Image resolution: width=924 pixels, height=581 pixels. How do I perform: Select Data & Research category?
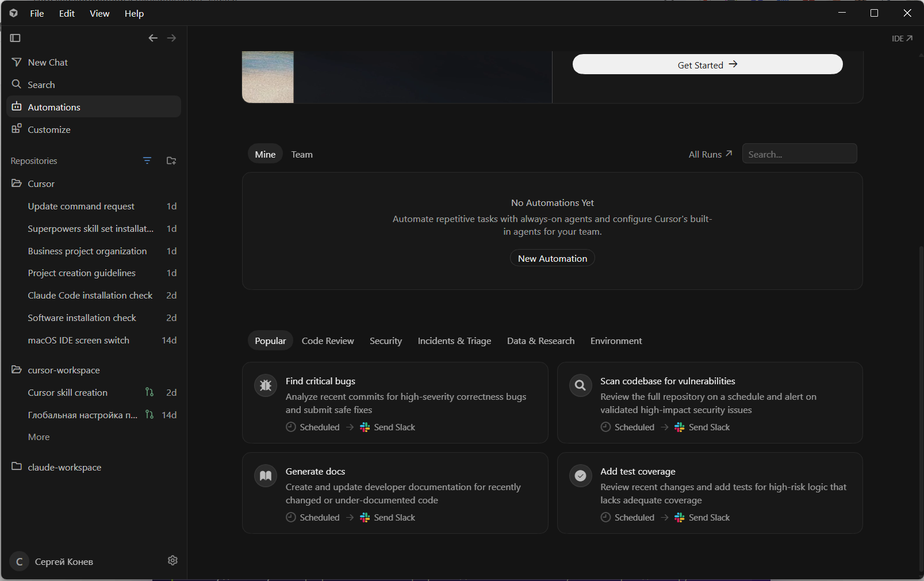[540, 341]
